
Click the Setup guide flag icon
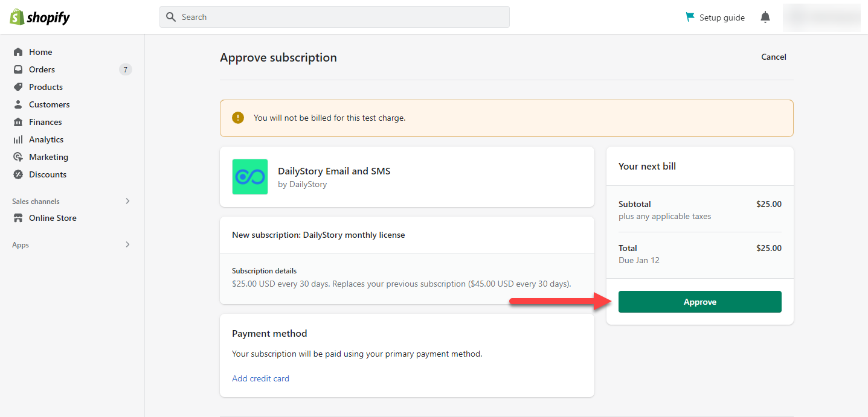pyautogui.click(x=690, y=17)
